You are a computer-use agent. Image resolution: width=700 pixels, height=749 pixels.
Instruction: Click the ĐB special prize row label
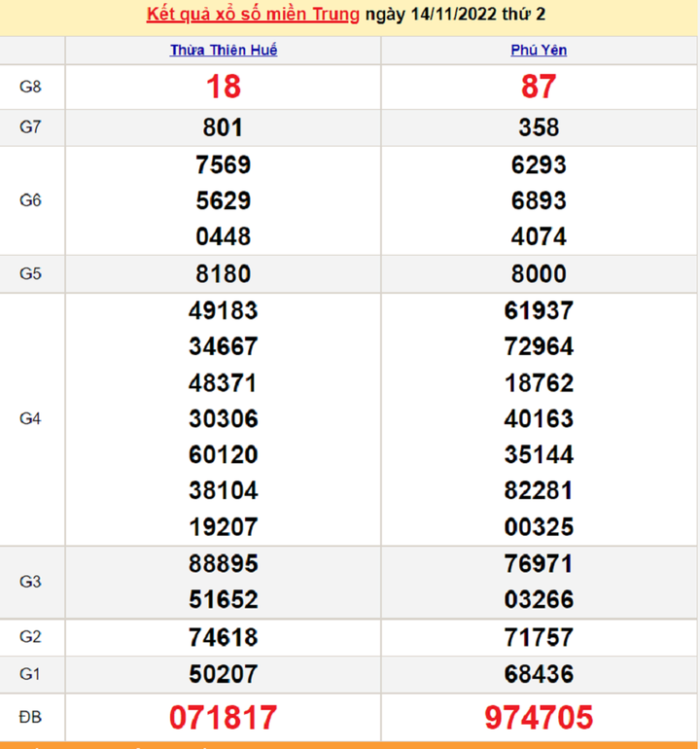[x=31, y=718]
